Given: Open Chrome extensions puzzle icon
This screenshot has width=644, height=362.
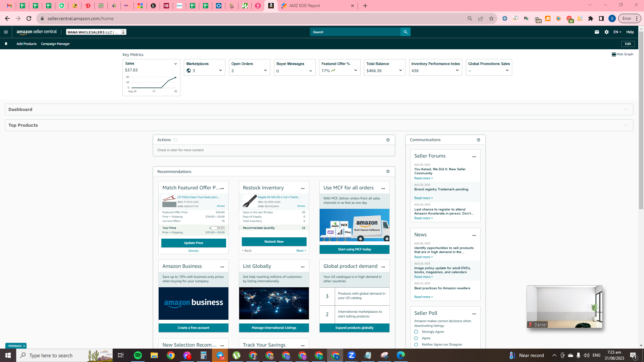Looking at the screenshot, I should tap(591, 19).
